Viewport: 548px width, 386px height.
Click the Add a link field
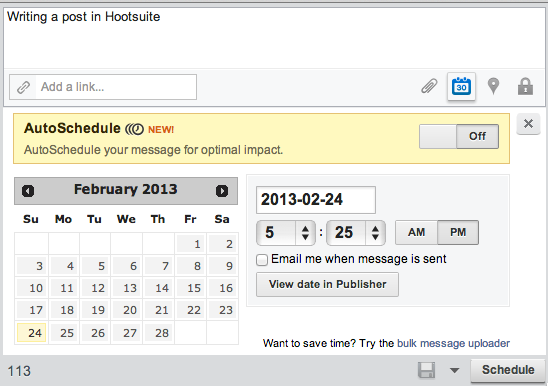(x=103, y=87)
